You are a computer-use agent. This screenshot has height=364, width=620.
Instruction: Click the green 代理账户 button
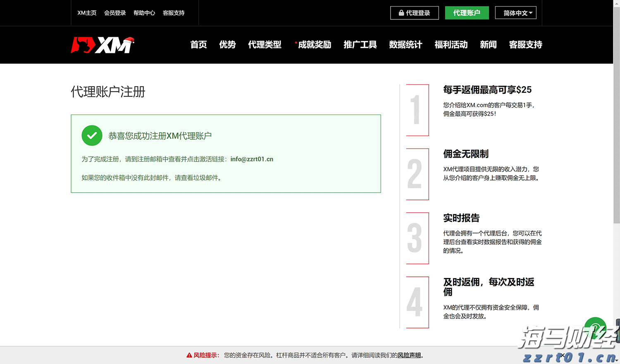[467, 13]
